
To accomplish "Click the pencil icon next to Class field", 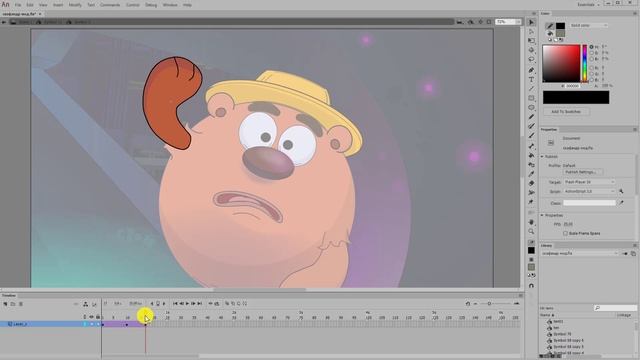I will 621,202.
